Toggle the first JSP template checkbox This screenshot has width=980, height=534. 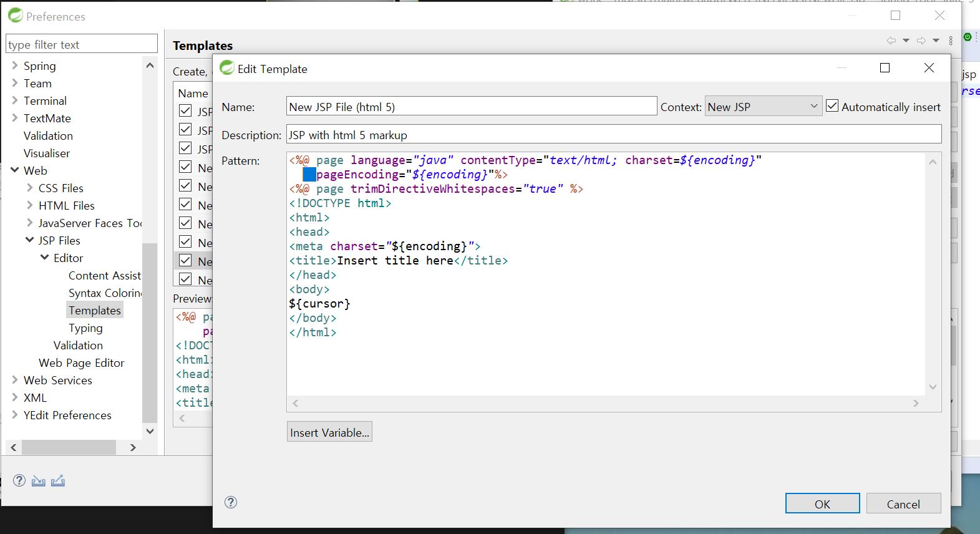coord(185,110)
